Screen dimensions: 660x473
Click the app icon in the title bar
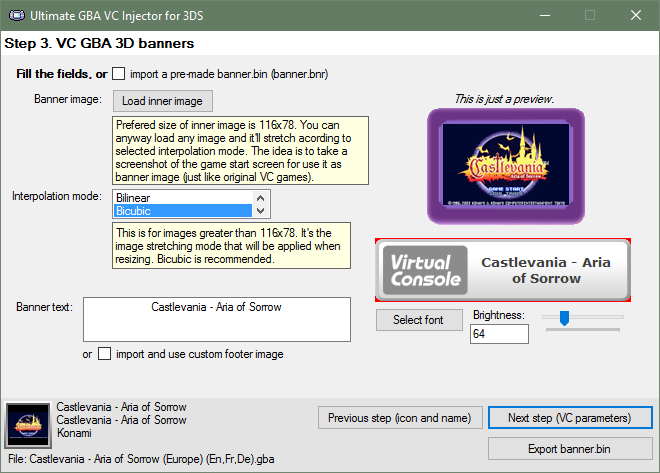(15, 15)
